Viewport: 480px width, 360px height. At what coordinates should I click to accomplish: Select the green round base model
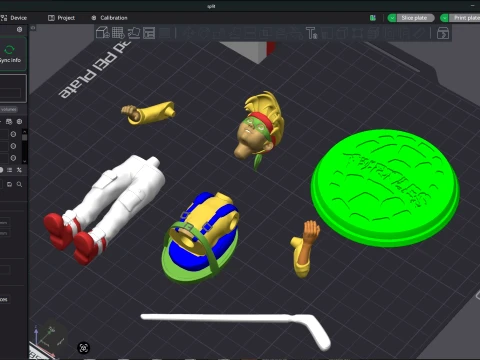[x=385, y=188]
